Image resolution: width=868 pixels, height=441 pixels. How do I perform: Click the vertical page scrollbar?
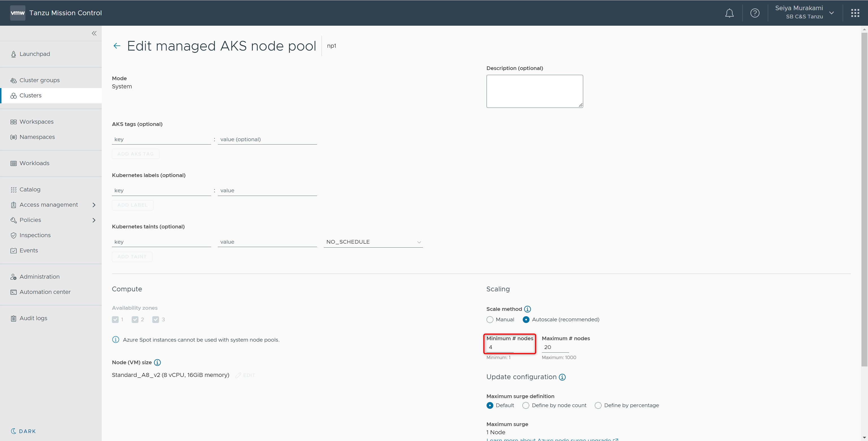864,198
